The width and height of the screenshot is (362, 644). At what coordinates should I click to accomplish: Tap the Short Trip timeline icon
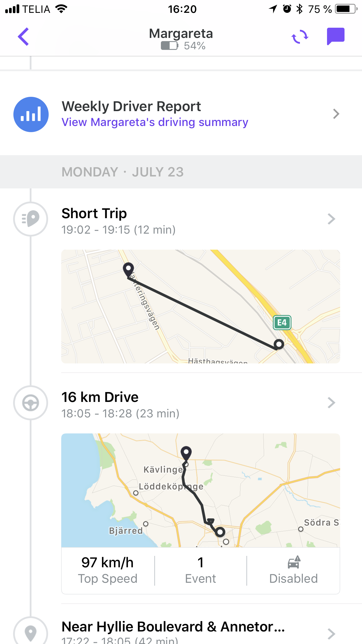pos(31,219)
